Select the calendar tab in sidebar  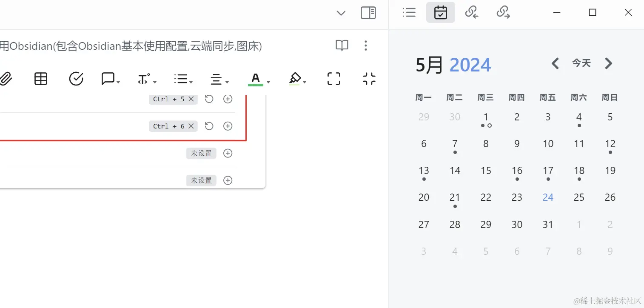pos(441,12)
